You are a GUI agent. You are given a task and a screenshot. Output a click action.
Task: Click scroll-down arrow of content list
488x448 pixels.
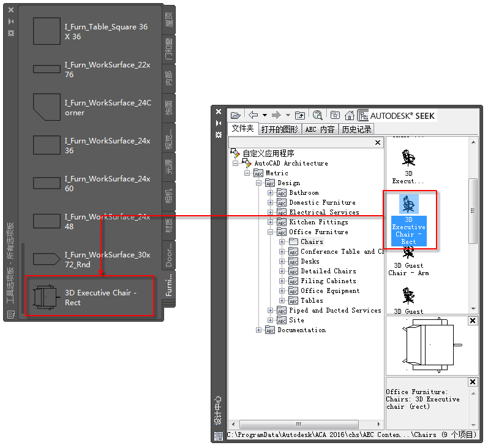click(473, 309)
